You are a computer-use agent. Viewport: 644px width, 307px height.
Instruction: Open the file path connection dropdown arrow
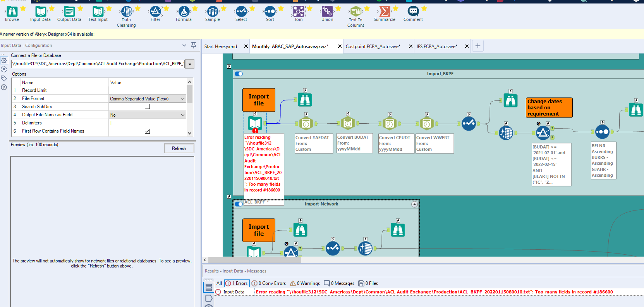click(x=190, y=64)
